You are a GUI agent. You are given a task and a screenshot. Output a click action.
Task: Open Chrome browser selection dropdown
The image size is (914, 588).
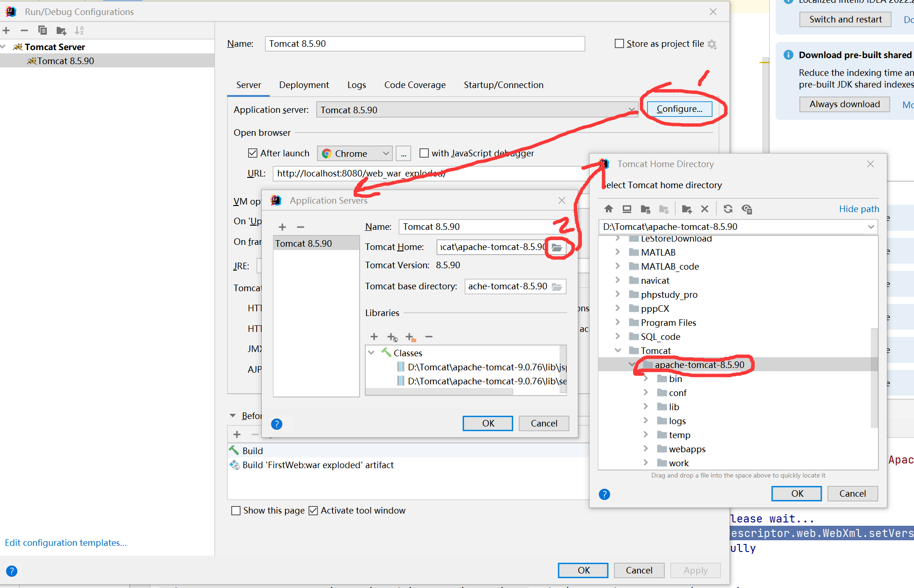(x=355, y=154)
